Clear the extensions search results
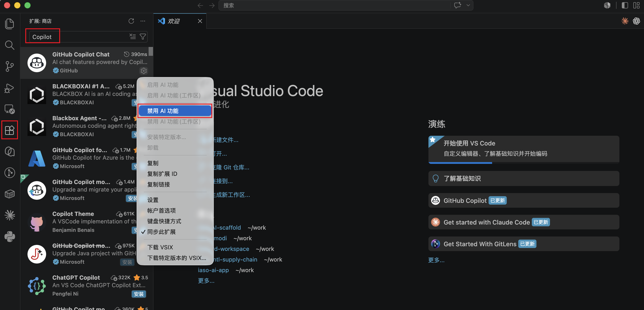The image size is (644, 310). pyautogui.click(x=132, y=37)
